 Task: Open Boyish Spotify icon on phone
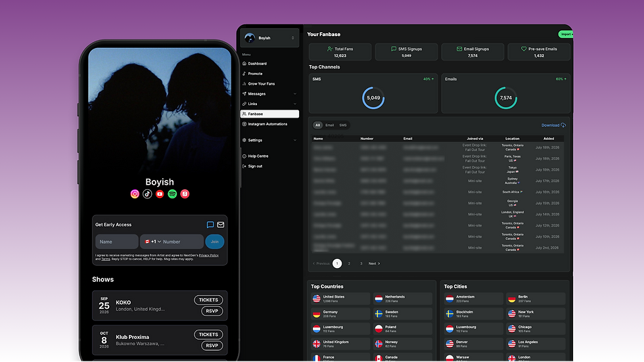pos(172,194)
